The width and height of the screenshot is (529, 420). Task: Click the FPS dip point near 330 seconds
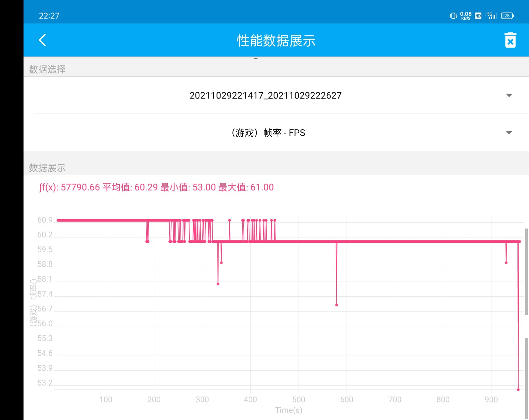click(x=218, y=284)
